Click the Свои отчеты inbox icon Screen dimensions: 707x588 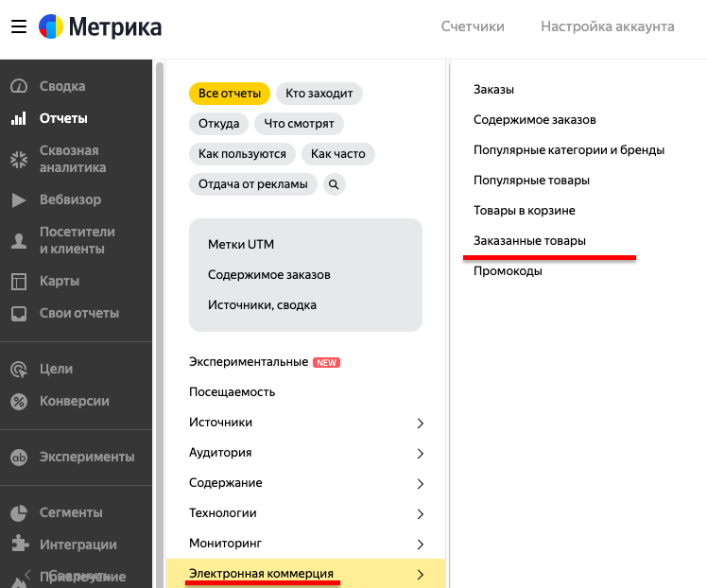[19, 314]
